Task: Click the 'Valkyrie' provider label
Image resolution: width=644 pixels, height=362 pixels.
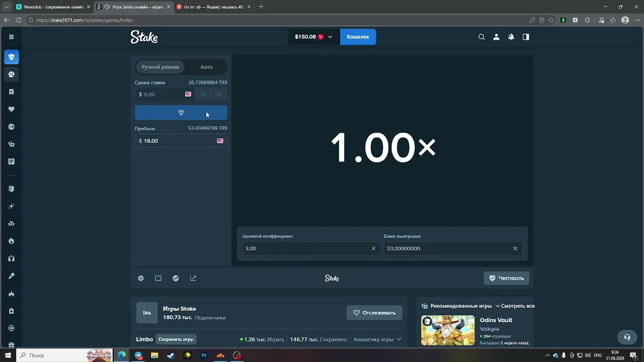Action: [x=490, y=329]
